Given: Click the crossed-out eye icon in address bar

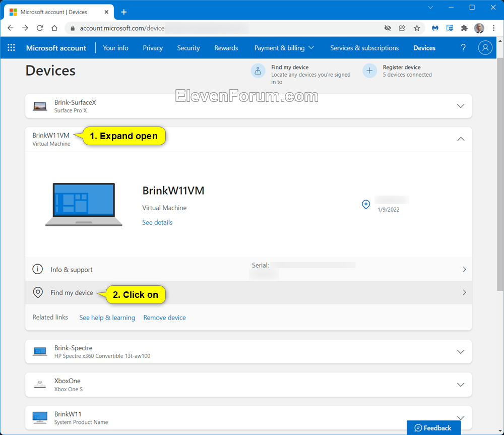Looking at the screenshot, I should 388,28.
